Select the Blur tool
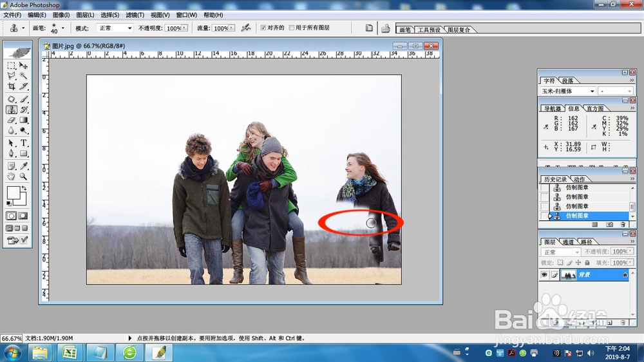The width and height of the screenshot is (644, 362). [12, 131]
